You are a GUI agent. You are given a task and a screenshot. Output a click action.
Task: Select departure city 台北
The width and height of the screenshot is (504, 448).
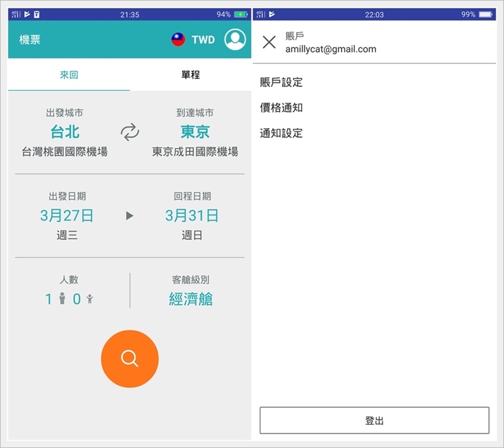pyautogui.click(x=65, y=132)
